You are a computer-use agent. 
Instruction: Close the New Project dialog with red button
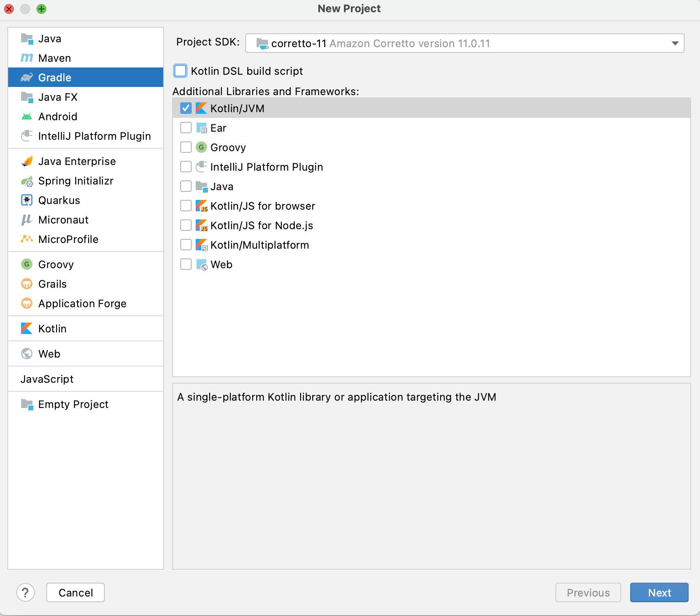pos(9,9)
